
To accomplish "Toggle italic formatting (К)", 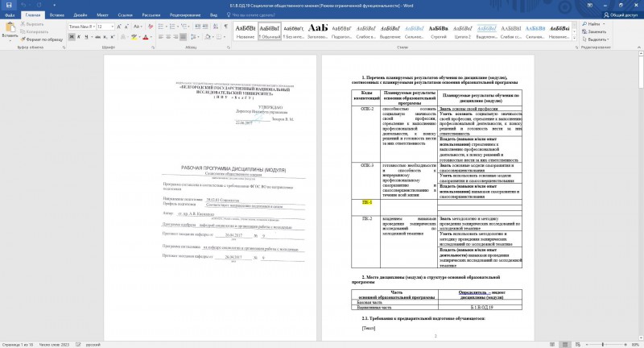I will tap(79, 37).
